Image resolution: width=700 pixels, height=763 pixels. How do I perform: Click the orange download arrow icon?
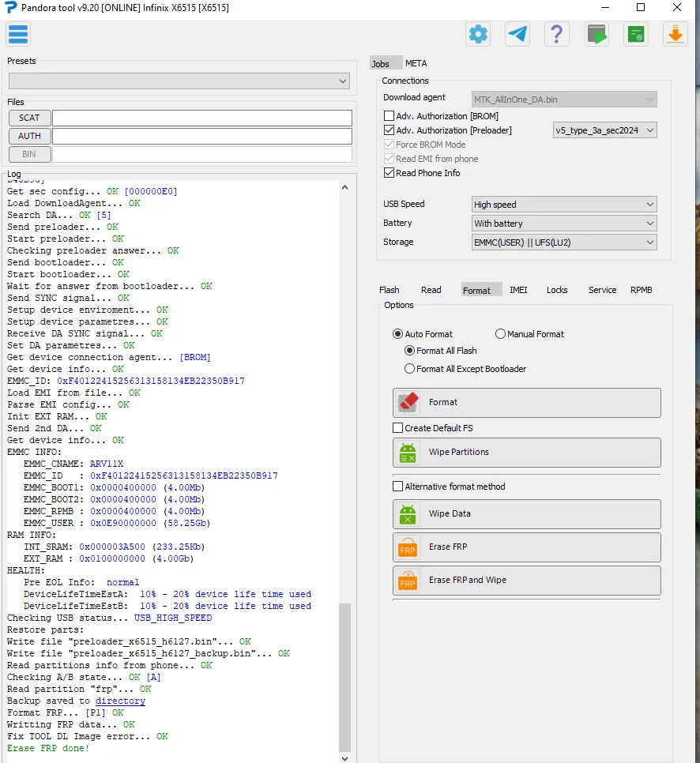pyautogui.click(x=675, y=34)
